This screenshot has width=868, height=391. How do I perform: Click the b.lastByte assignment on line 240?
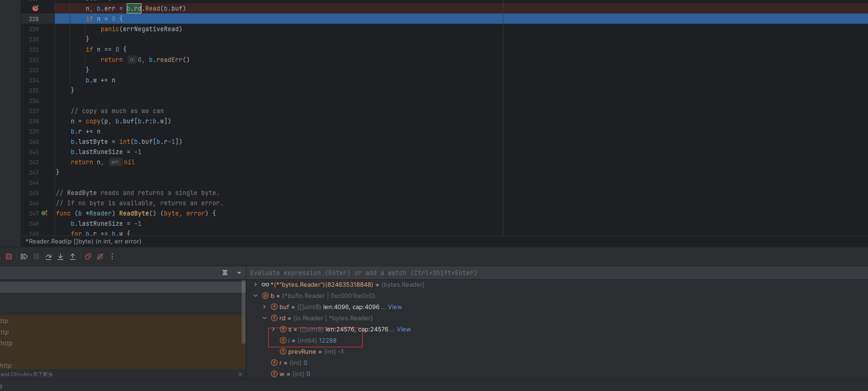pos(126,142)
